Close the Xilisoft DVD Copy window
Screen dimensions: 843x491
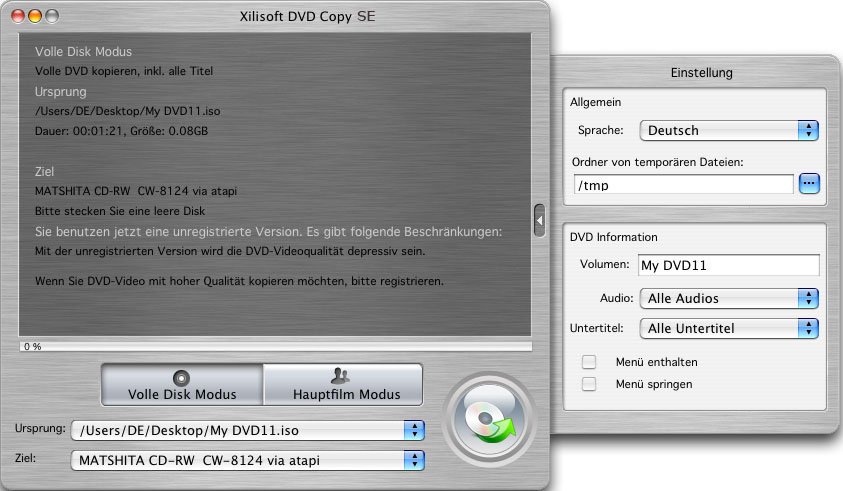pyautogui.click(x=18, y=17)
